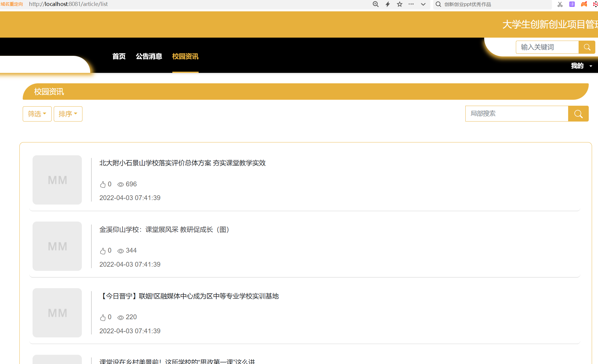Expand the address bar dropdown chevron
The width and height of the screenshot is (598, 364).
coord(423,4)
